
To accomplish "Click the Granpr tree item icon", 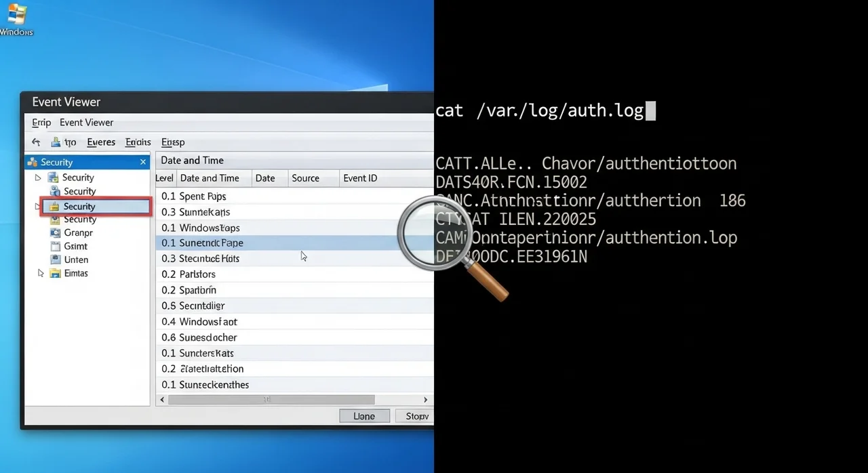I will 55,232.
